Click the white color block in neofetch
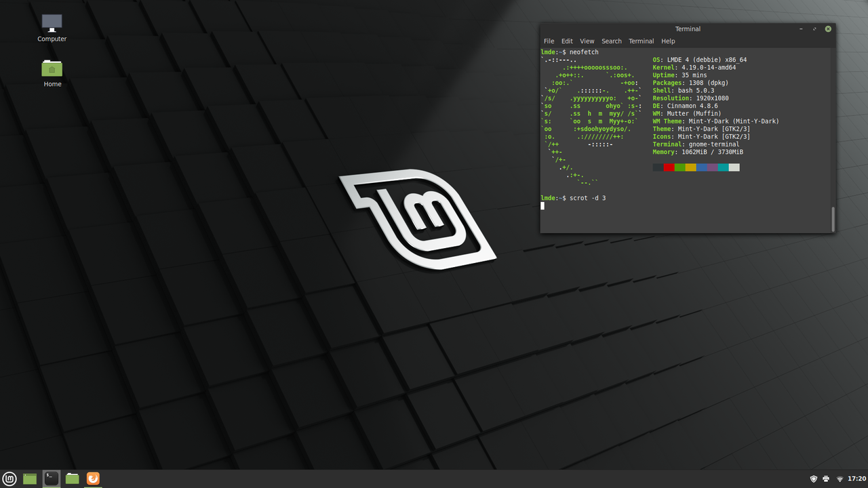The width and height of the screenshot is (868, 488). click(x=734, y=167)
